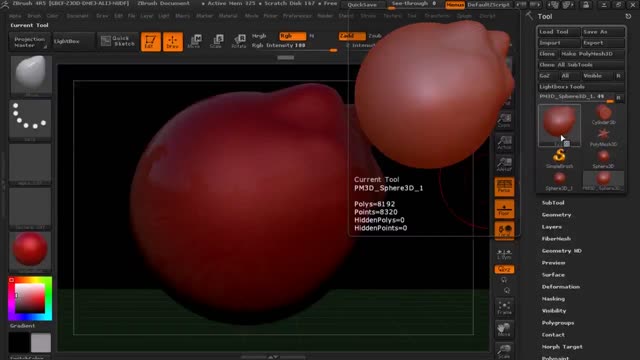The height and width of the screenshot is (360, 640).
Task: Click the Export tool button
Action: pos(603,43)
